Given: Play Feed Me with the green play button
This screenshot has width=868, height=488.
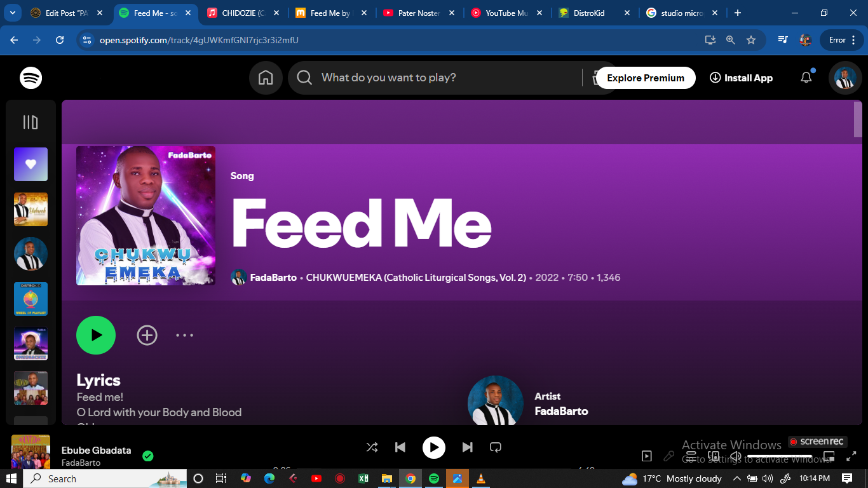Looking at the screenshot, I should tap(96, 335).
